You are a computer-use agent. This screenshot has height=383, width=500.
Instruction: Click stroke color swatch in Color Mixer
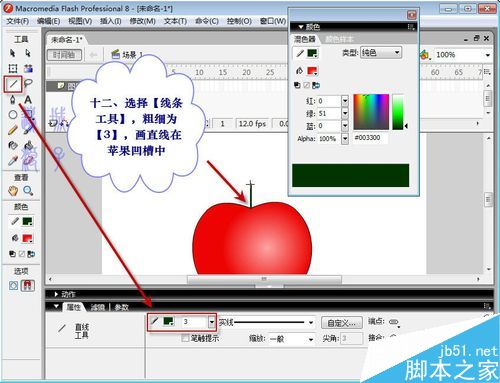point(312,53)
